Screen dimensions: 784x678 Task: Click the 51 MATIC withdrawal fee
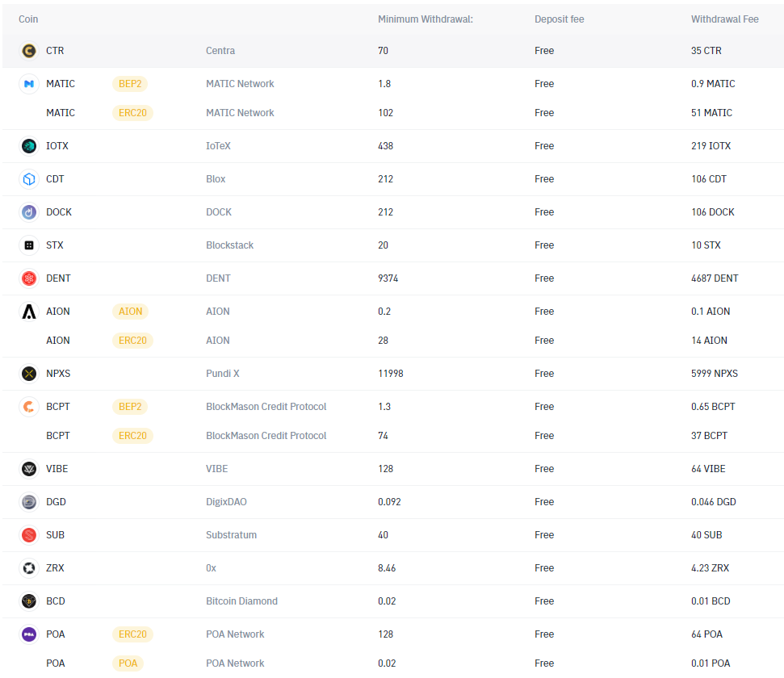click(711, 112)
